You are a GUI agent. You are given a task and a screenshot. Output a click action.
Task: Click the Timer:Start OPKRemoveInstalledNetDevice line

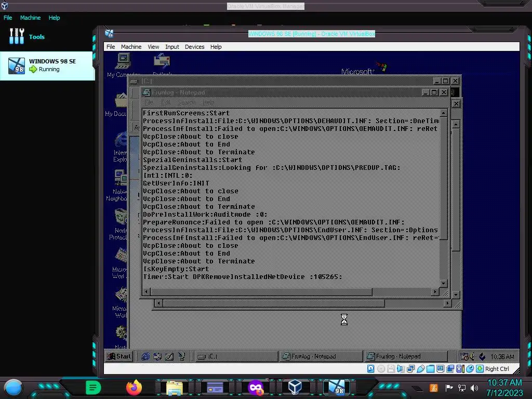(x=242, y=277)
